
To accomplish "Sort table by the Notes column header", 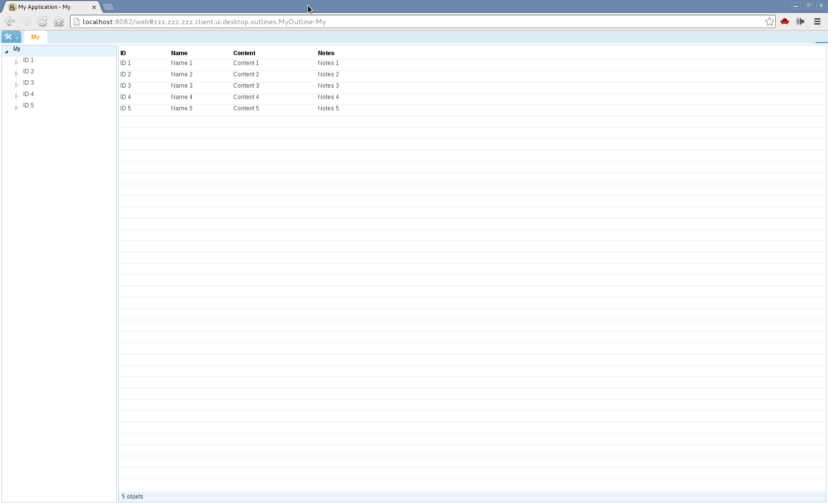I will pos(326,53).
